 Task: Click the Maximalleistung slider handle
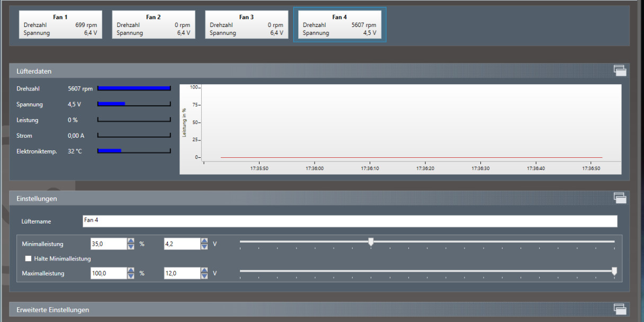614,271
